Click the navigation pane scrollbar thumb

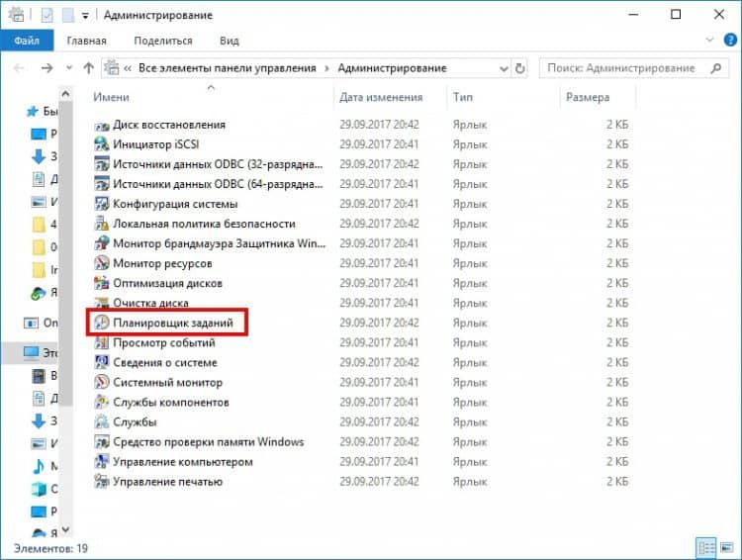65,253
